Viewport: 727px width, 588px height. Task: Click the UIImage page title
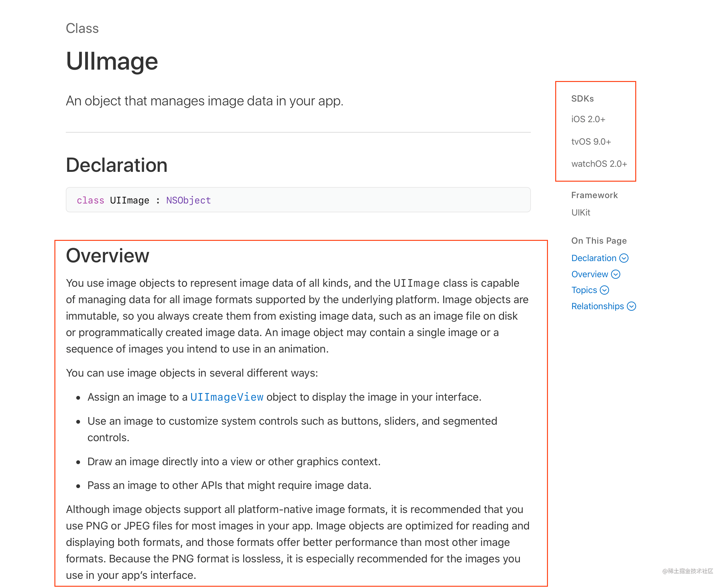click(112, 61)
